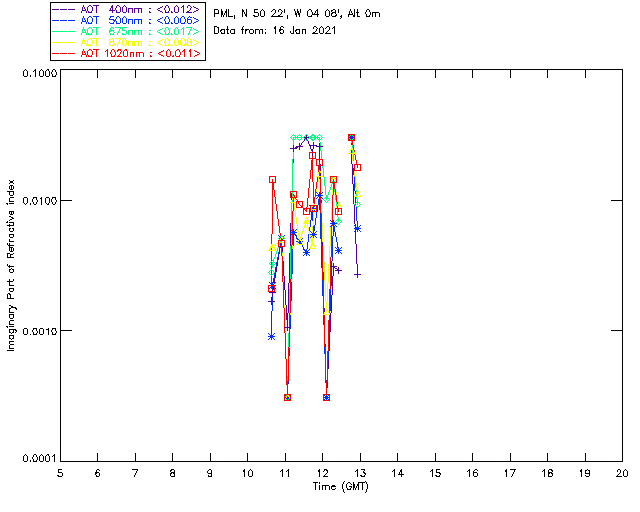Screen dimensions: 640x512
Task: Click the 0.1000 y-axis tick label
Action: click(40, 73)
